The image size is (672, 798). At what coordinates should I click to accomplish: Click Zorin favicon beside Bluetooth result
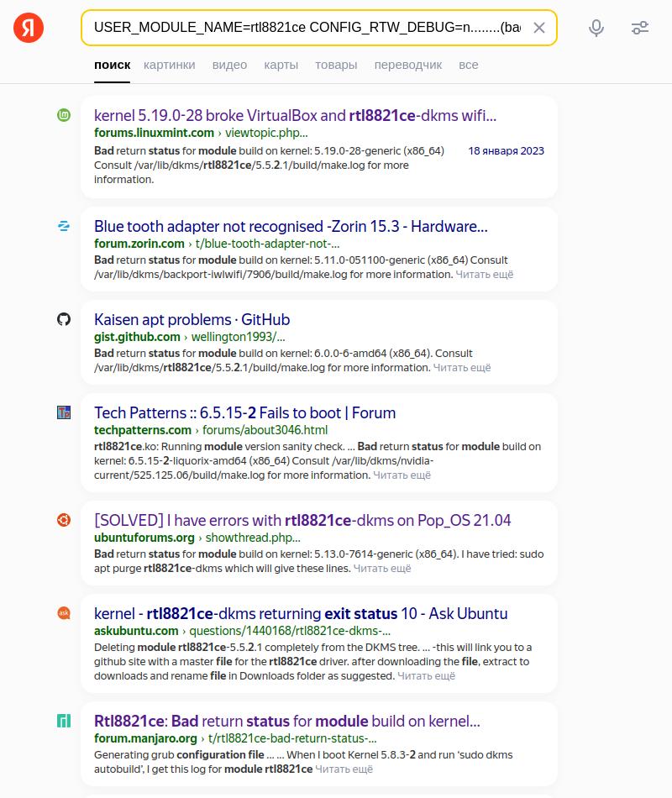(x=64, y=226)
